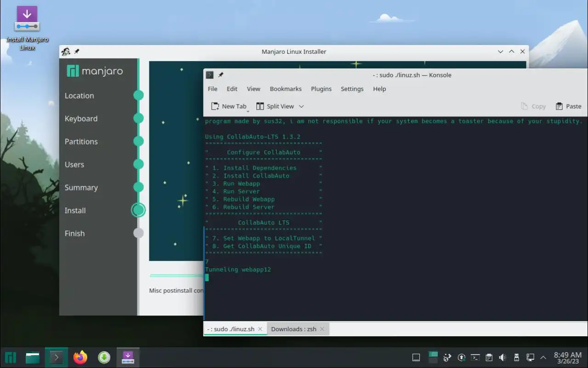This screenshot has width=588, height=368.
Task: Open the clipboard tray icon
Action: click(x=489, y=357)
